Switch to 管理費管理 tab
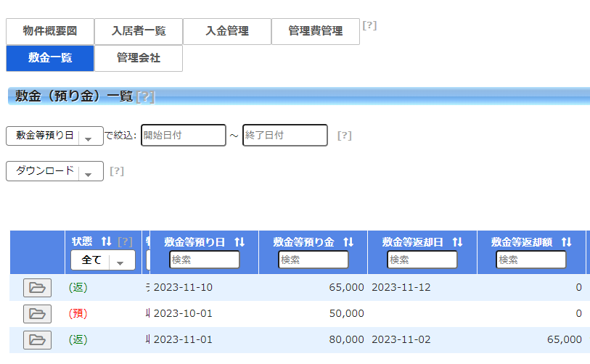The image size is (590, 364). pyautogui.click(x=315, y=31)
